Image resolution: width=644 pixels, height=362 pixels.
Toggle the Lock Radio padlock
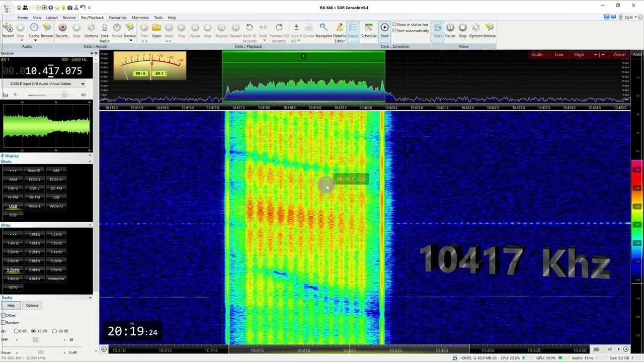(x=105, y=33)
